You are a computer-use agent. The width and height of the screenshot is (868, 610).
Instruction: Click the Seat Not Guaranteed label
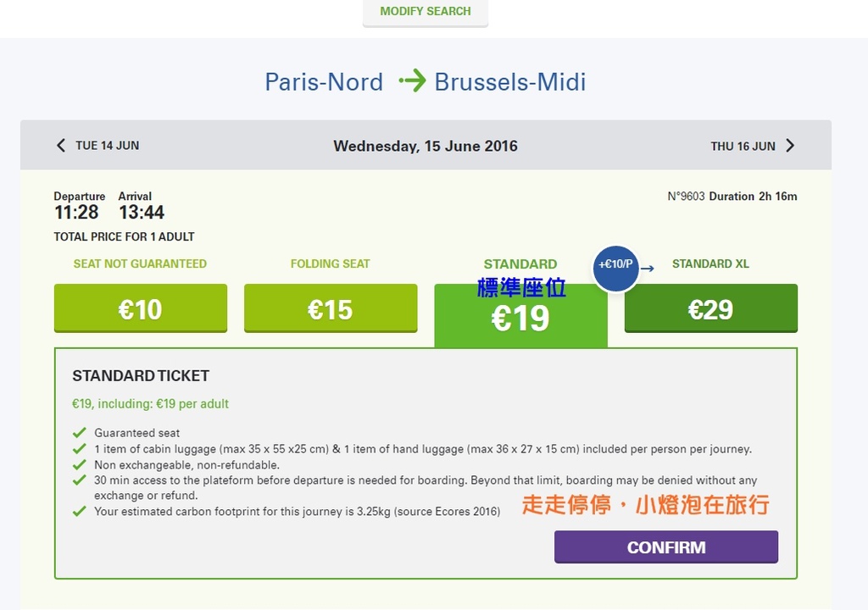click(x=140, y=263)
